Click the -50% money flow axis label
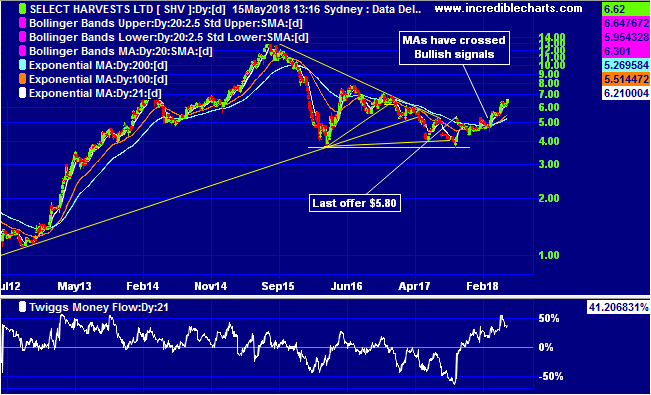Viewport: 651px width, 395px height. click(551, 376)
